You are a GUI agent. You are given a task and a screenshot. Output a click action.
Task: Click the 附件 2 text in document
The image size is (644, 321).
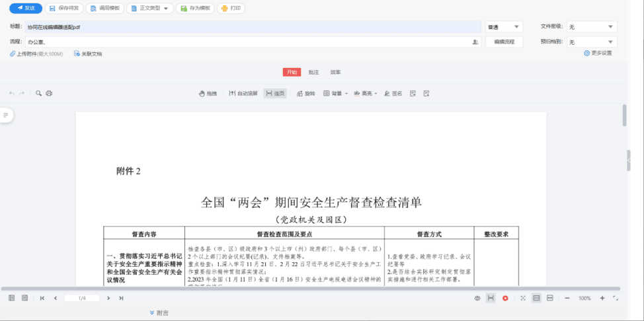pos(128,172)
